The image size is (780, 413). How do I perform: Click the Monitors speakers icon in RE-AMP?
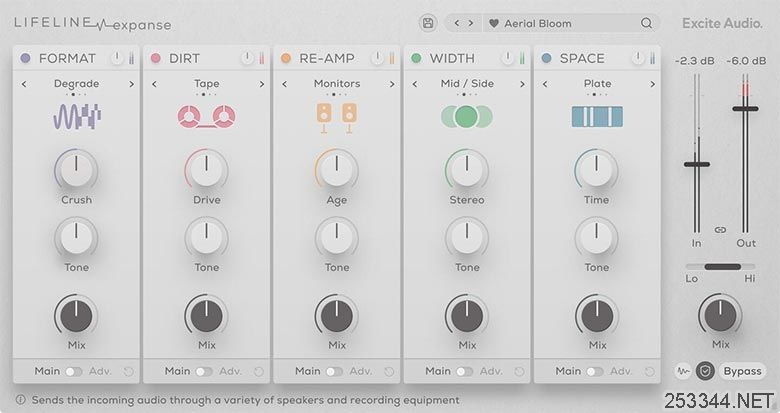pyautogui.click(x=337, y=118)
